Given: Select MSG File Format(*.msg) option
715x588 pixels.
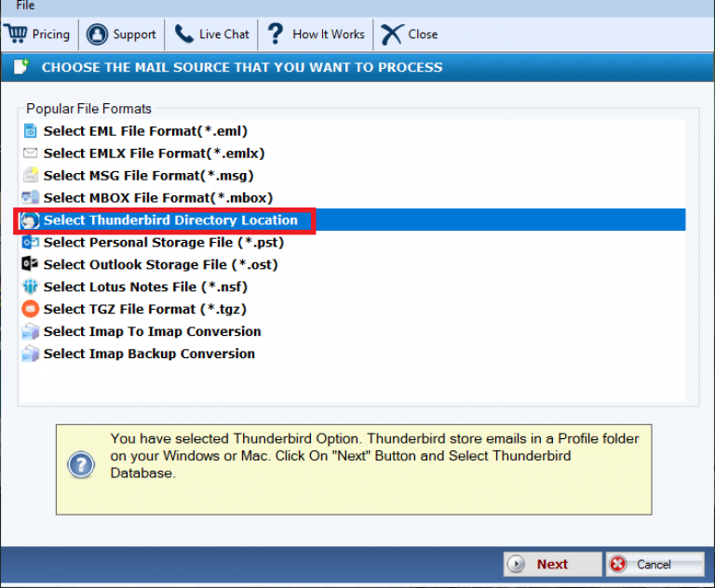Looking at the screenshot, I should click(x=149, y=176).
